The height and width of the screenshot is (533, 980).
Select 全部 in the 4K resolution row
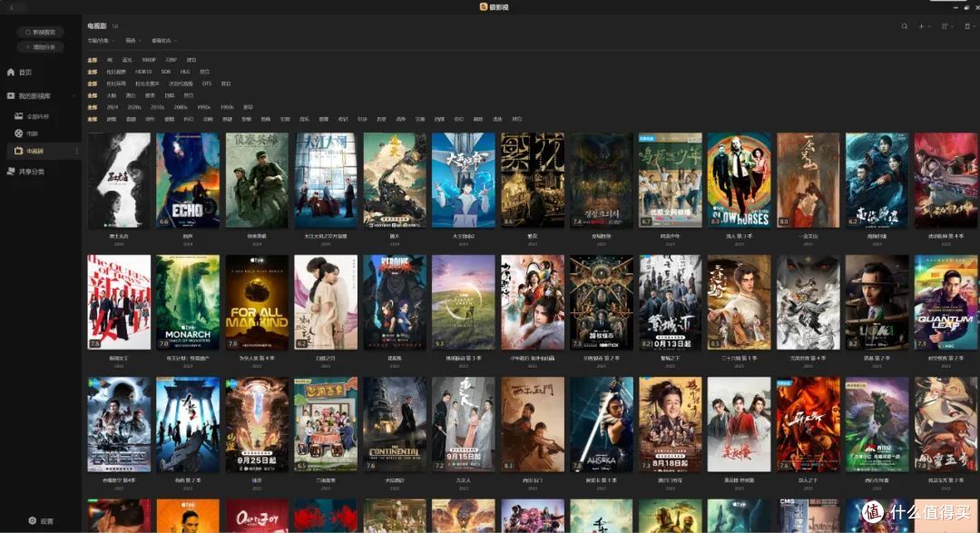coord(92,60)
